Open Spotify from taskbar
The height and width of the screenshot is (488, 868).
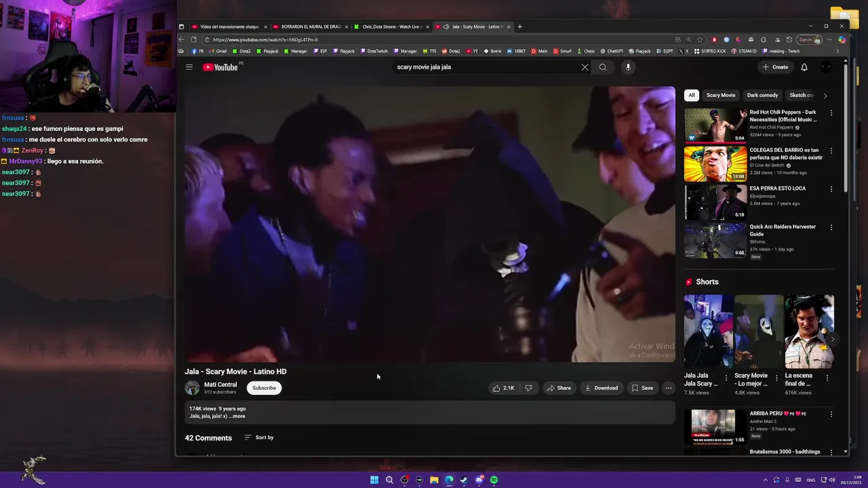(494, 480)
